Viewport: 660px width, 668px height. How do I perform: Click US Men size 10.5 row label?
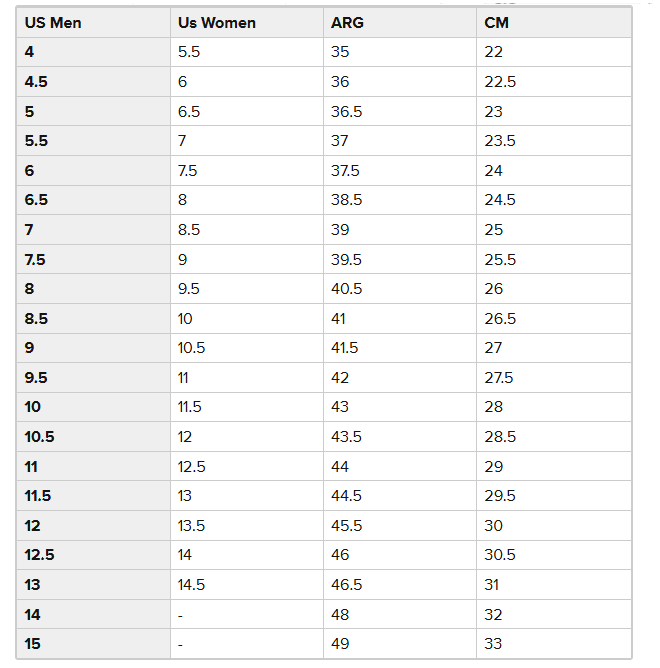coord(39,437)
